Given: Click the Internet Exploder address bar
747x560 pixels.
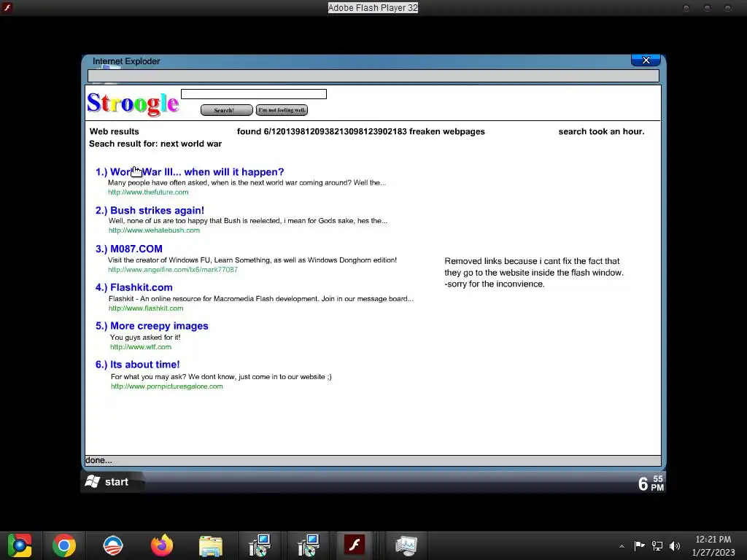Looking at the screenshot, I should click(x=373, y=76).
